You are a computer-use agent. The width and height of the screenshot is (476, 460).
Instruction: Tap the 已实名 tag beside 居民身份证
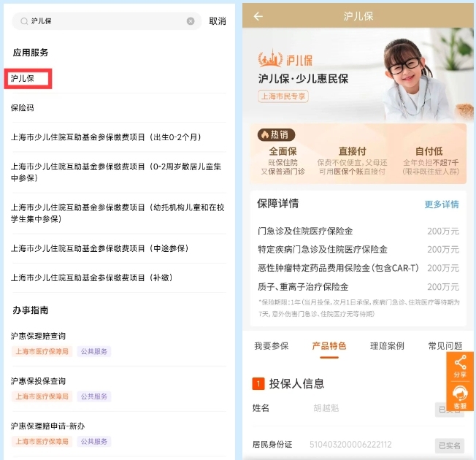[x=449, y=445]
